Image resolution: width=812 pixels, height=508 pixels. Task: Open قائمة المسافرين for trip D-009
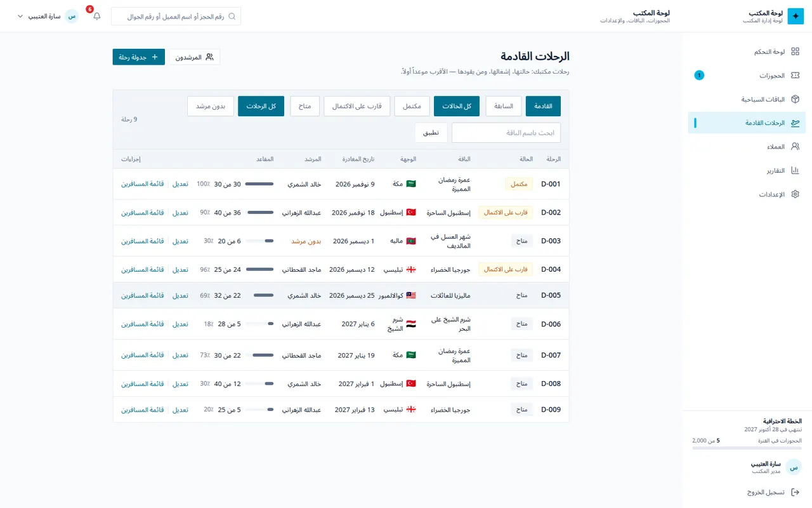point(143,410)
